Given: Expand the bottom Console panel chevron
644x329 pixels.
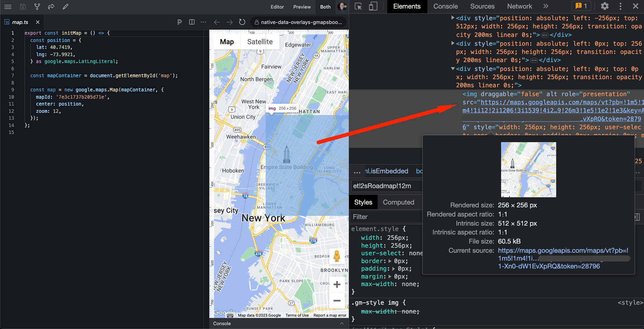Looking at the screenshot, I should [341, 324].
